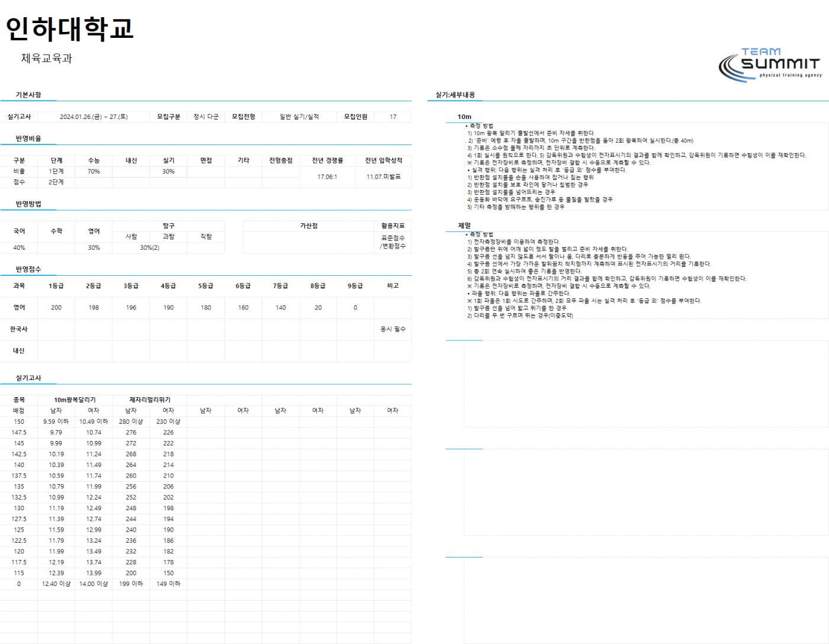Click the 수능 ratio 70%
Screen dimensions: 829x644
click(94, 171)
